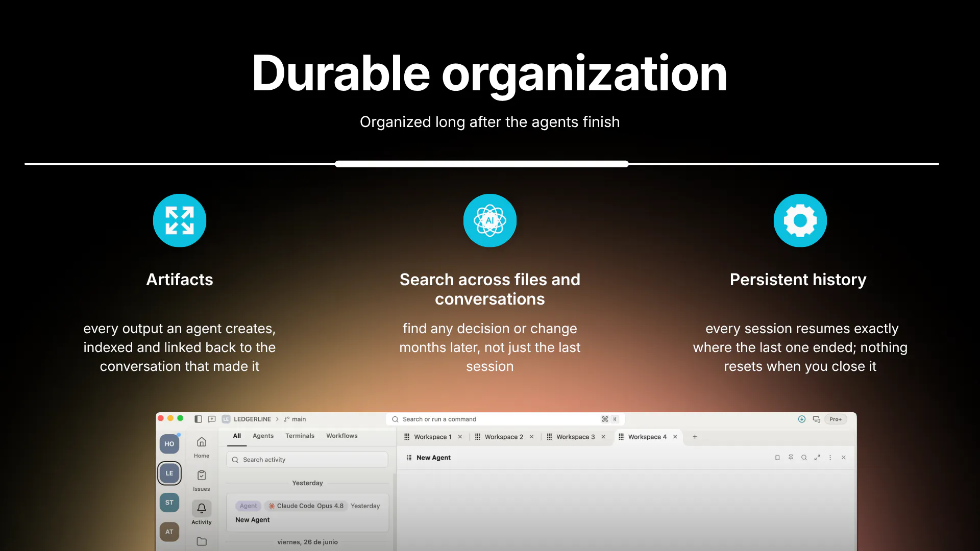980x551 pixels.
Task: Close the New Agent pane
Action: click(844, 458)
